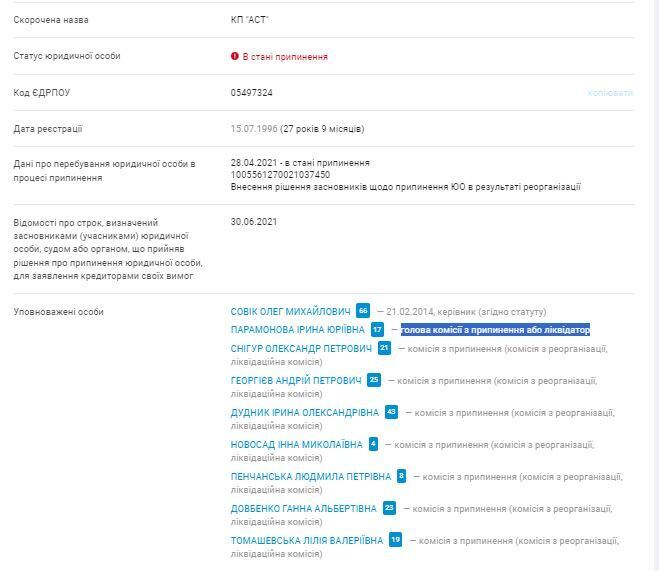Click badge 8 next to Пенчанська Людмила
659x571 pixels.
401,476
